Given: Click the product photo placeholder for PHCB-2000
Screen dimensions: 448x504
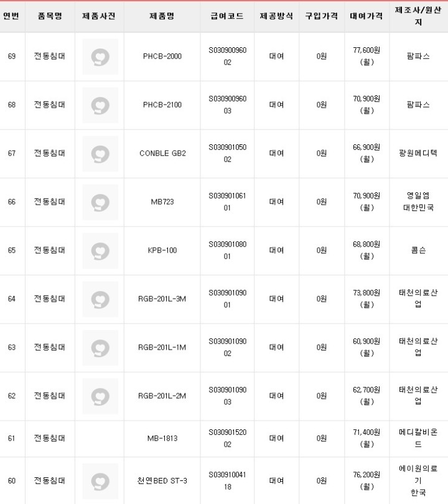Looking at the screenshot, I should pyautogui.click(x=100, y=57).
